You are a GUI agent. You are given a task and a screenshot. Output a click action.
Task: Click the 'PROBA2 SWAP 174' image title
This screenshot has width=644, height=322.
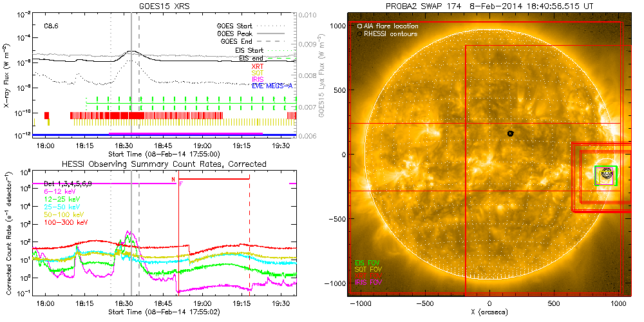pyautogui.click(x=489, y=6)
